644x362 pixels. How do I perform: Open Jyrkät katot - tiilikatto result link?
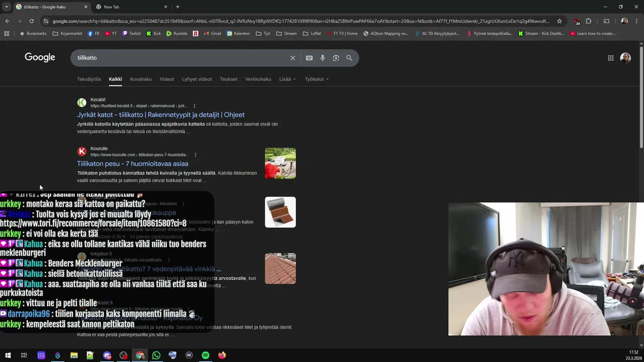[160, 115]
